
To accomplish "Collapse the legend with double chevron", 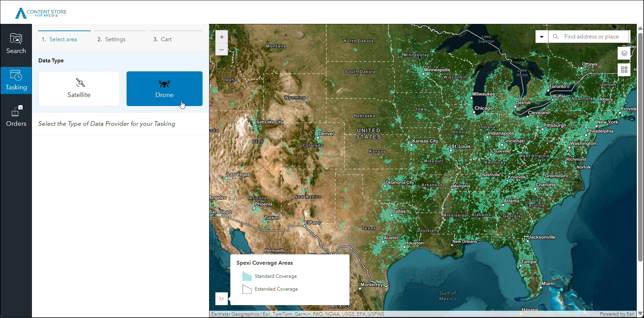I will click(222, 299).
